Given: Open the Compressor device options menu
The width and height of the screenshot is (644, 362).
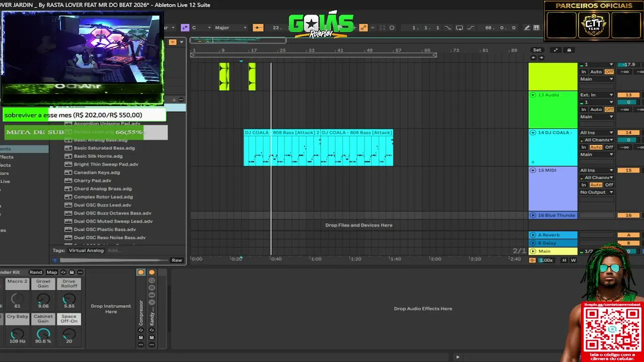Looking at the screenshot, I should [x=141, y=345].
